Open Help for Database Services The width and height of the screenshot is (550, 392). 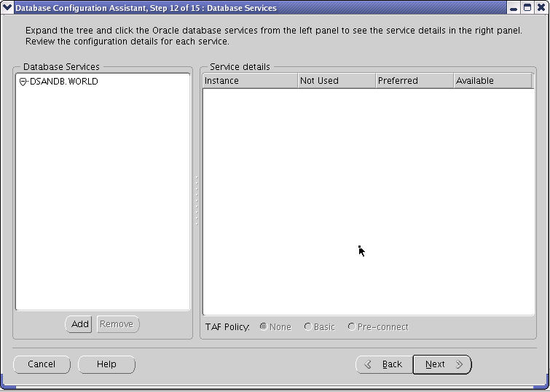[x=106, y=364]
